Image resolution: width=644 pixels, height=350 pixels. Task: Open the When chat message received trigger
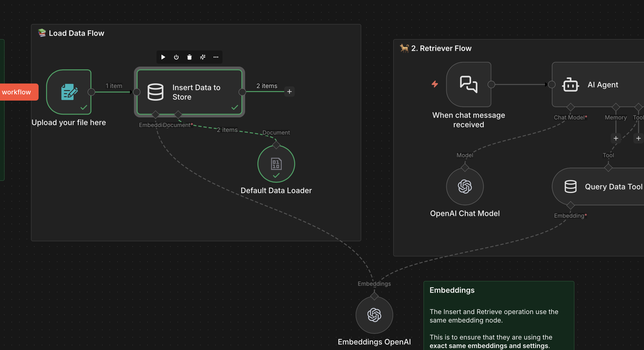(x=469, y=84)
